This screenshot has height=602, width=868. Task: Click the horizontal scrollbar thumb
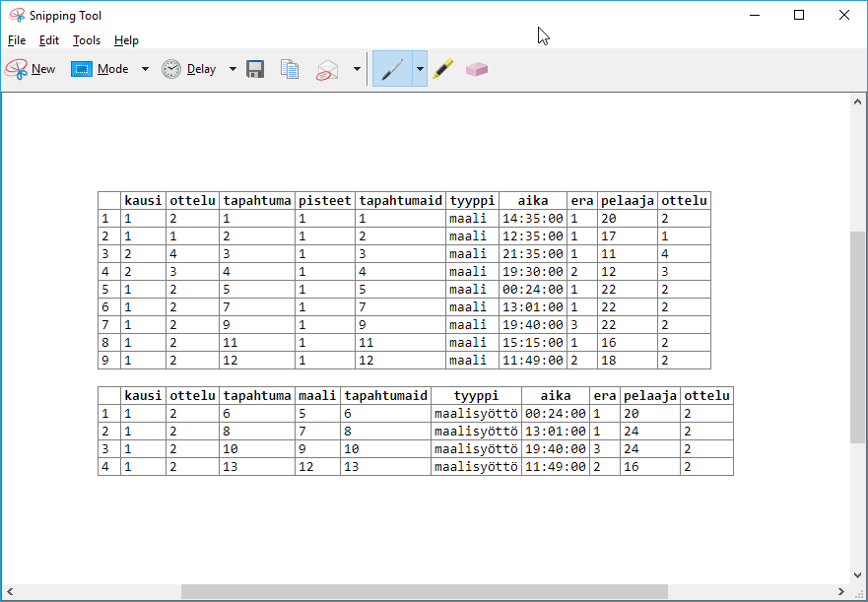[x=424, y=591]
